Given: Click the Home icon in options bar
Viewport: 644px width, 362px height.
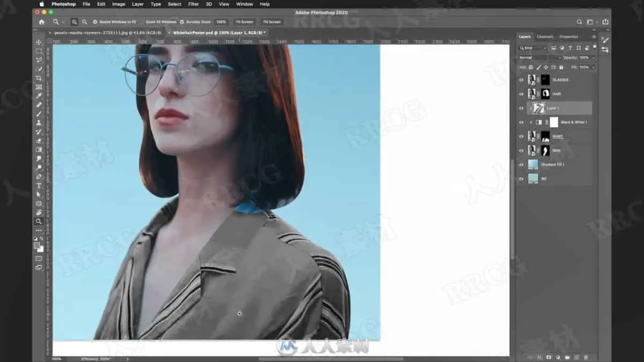Looking at the screenshot, I should [42, 22].
